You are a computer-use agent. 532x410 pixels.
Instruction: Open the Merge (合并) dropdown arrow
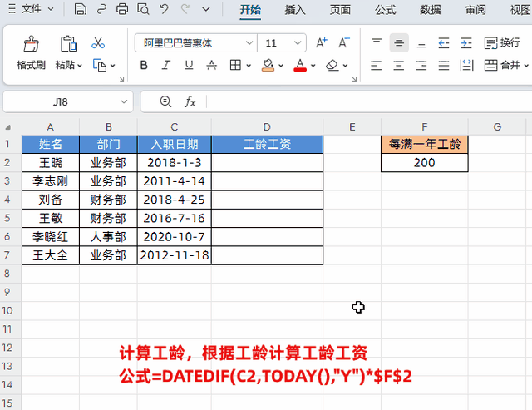pos(526,65)
